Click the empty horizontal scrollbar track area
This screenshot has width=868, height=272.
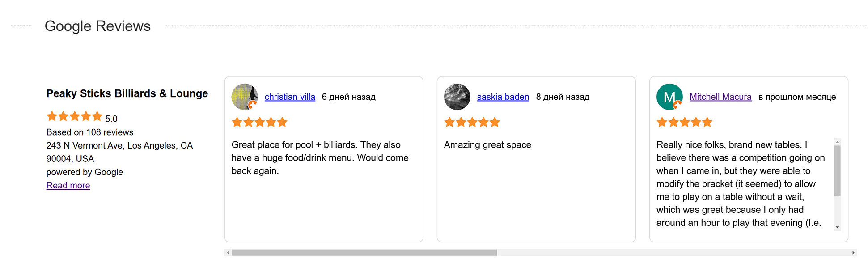click(671, 253)
